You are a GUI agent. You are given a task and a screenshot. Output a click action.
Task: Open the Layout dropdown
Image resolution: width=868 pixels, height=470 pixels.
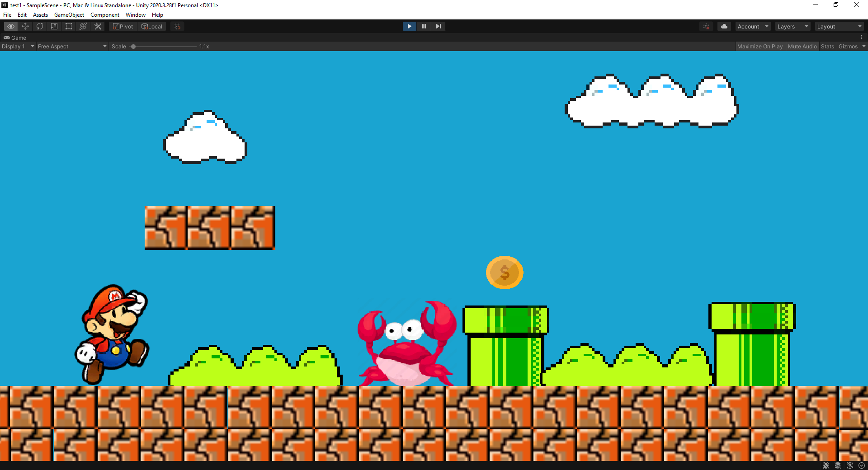click(x=839, y=26)
